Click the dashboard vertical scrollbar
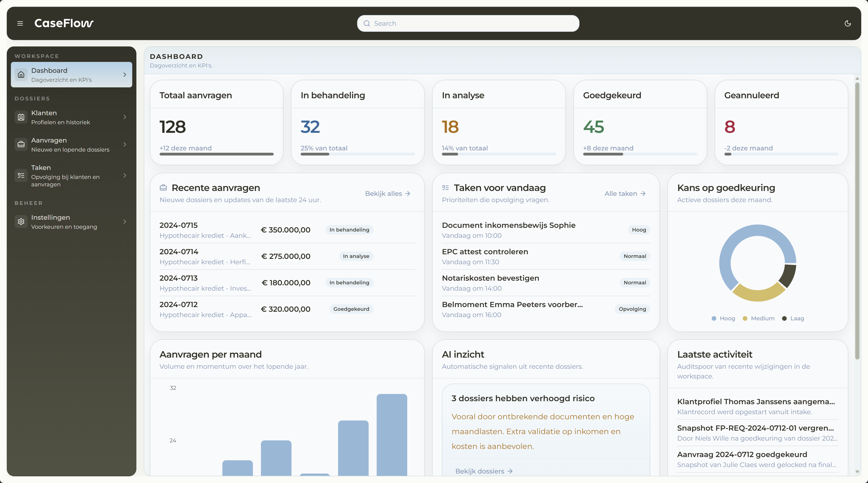The width and height of the screenshot is (868, 483). point(857,221)
